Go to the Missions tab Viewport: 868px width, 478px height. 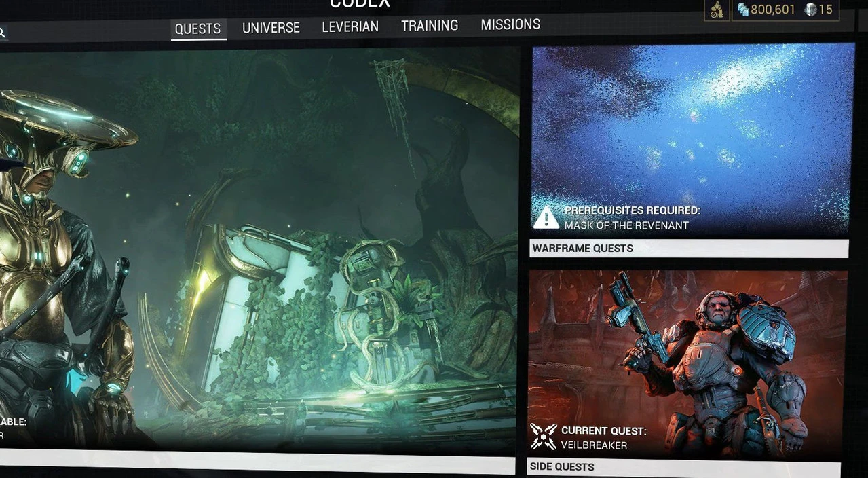click(x=510, y=24)
